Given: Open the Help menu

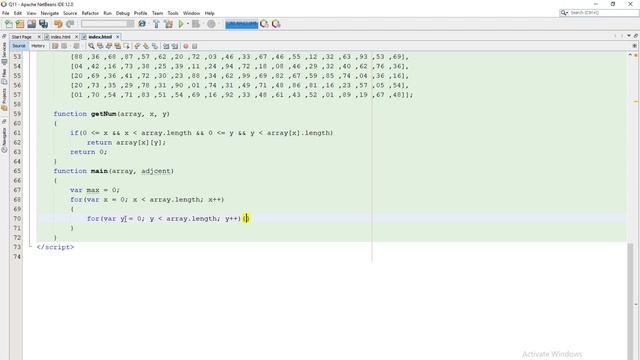Looking at the screenshot, I should click(x=209, y=13).
